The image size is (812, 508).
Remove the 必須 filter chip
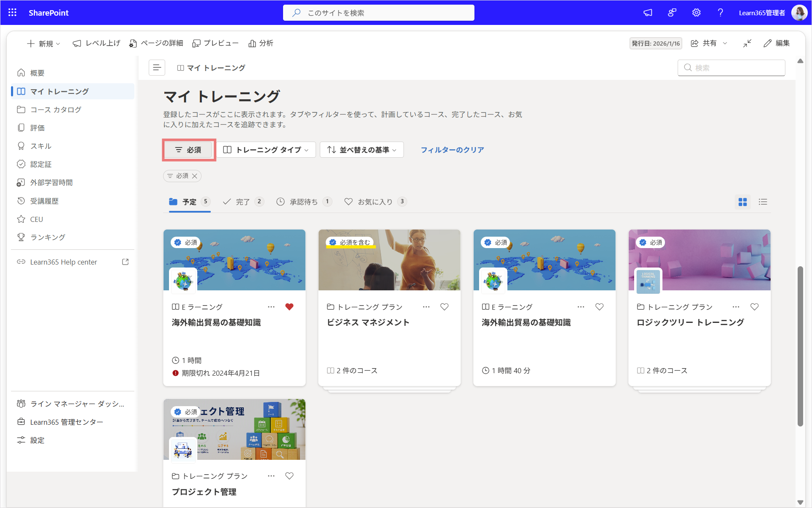pyautogui.click(x=195, y=176)
